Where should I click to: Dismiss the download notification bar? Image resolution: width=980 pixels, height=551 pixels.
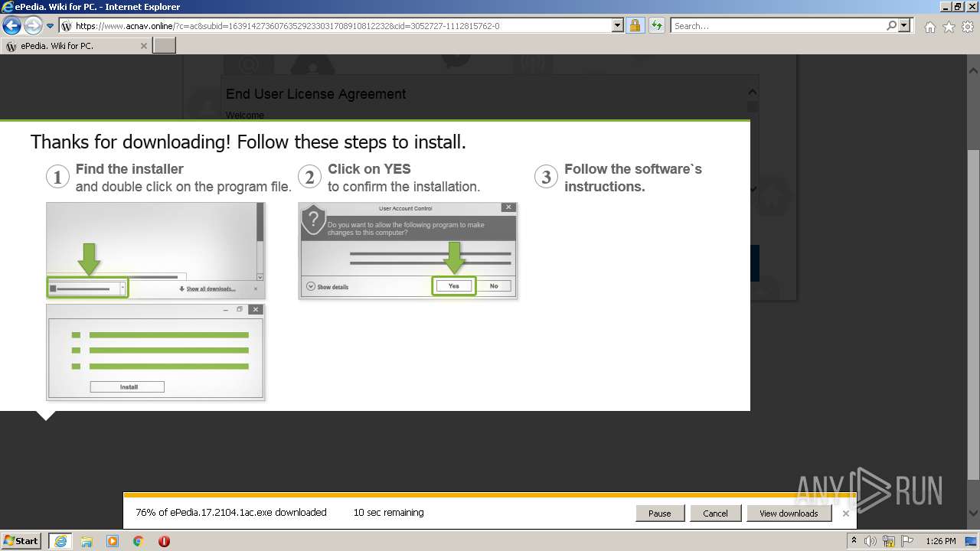(x=845, y=514)
